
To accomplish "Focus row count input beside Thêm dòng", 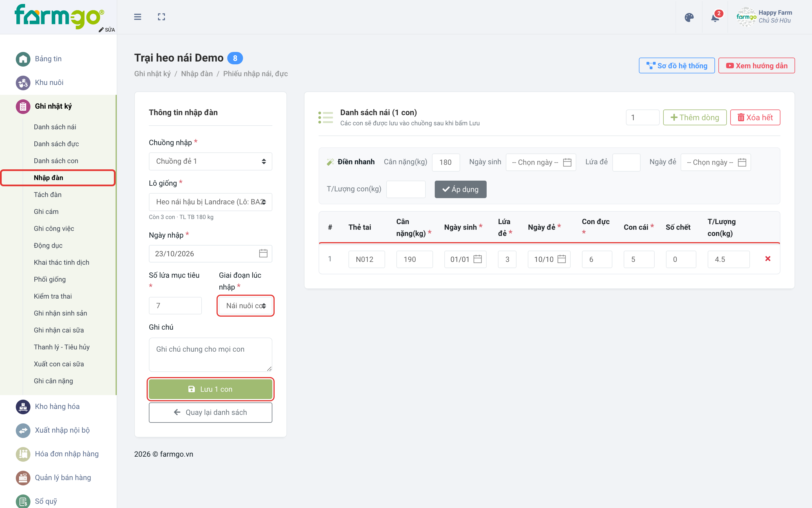I will pos(643,117).
